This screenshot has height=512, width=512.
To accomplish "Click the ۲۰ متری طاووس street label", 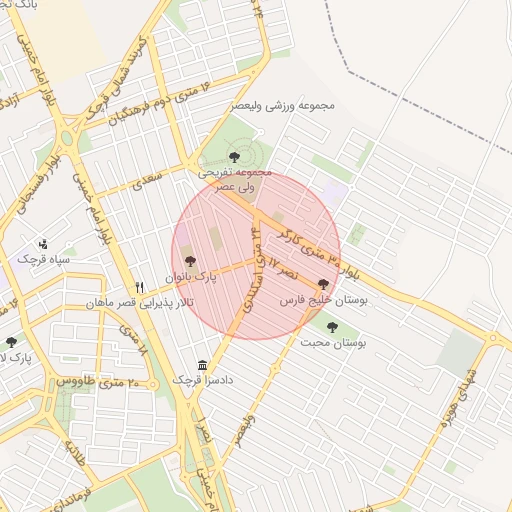I will click(x=98, y=382).
